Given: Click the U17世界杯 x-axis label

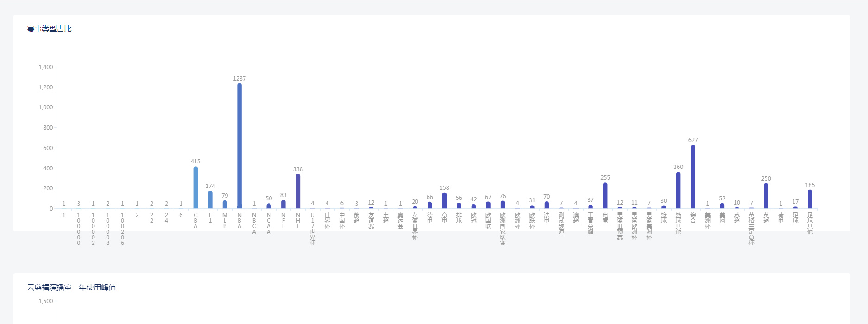Looking at the screenshot, I should pos(313,229).
